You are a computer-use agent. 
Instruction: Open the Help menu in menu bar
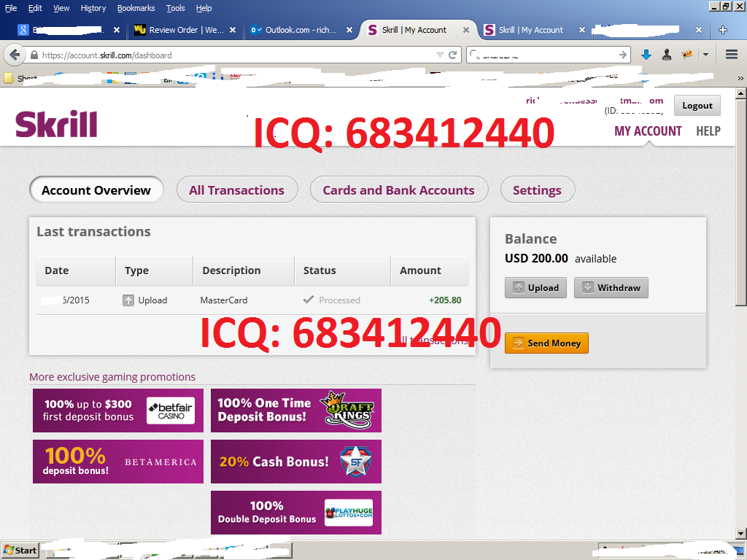(x=204, y=8)
